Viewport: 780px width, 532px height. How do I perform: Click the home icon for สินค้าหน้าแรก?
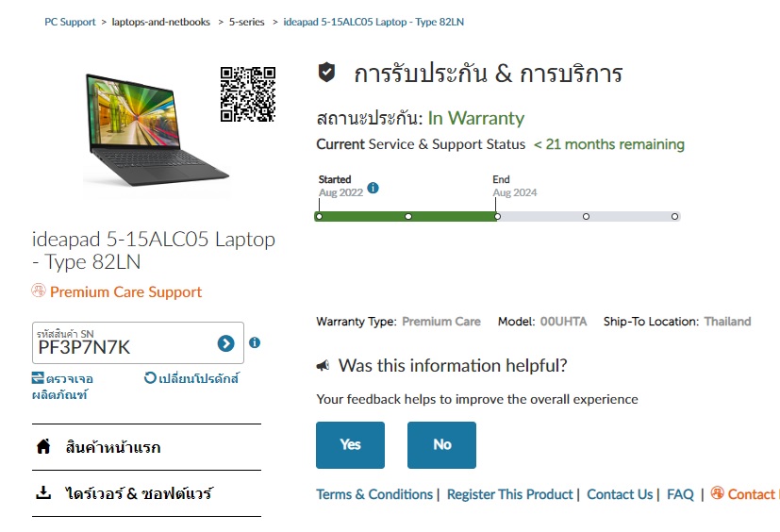pyautogui.click(x=43, y=446)
